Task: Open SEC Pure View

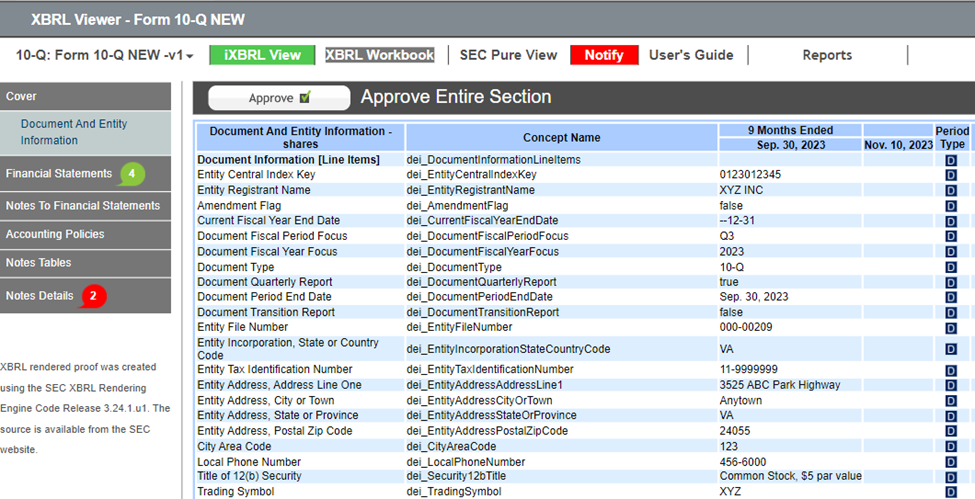Action: [x=508, y=55]
